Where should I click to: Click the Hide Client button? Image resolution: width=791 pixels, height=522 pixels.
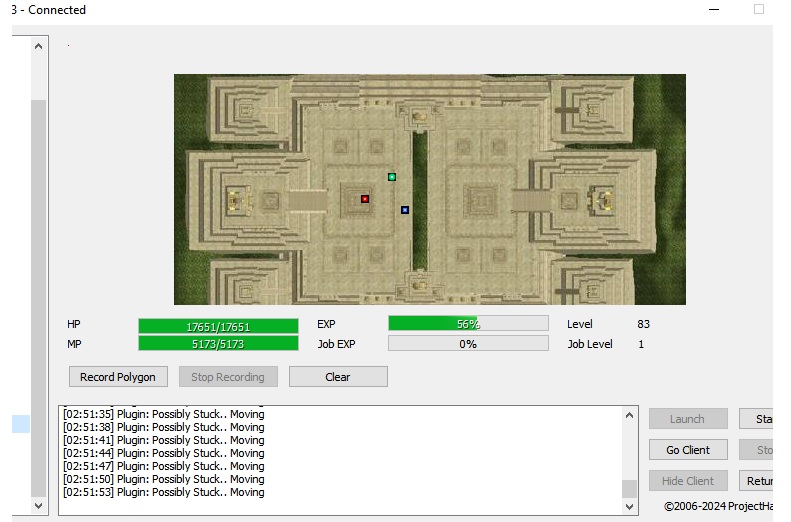(x=687, y=481)
